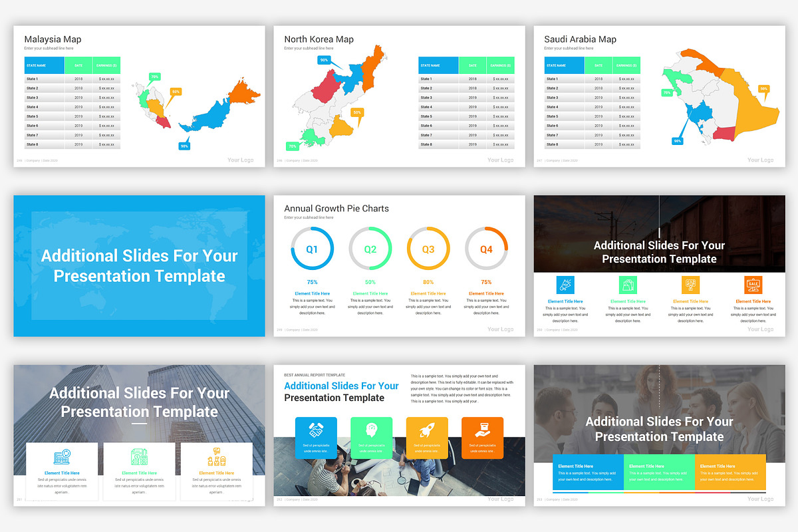Viewport: 798px width, 532px height.
Task: Click the green coins and calculator icon
Action: [139, 458]
